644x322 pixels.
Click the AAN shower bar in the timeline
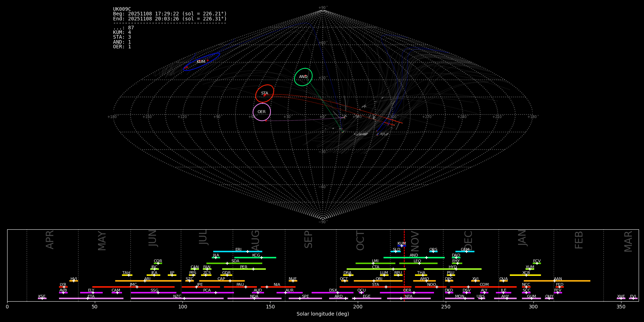(x=557, y=281)
